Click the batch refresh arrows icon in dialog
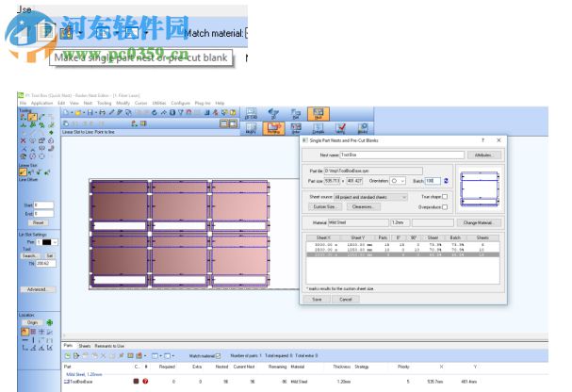 click(x=446, y=181)
